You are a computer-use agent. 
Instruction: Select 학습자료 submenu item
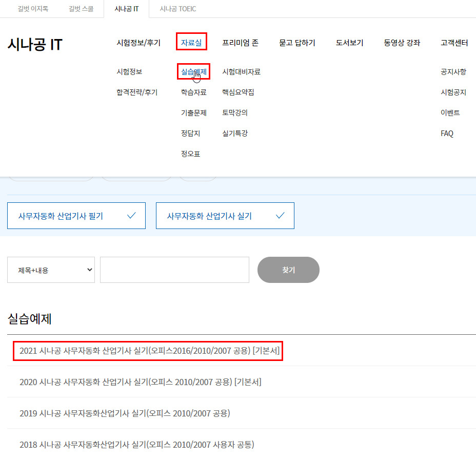194,92
